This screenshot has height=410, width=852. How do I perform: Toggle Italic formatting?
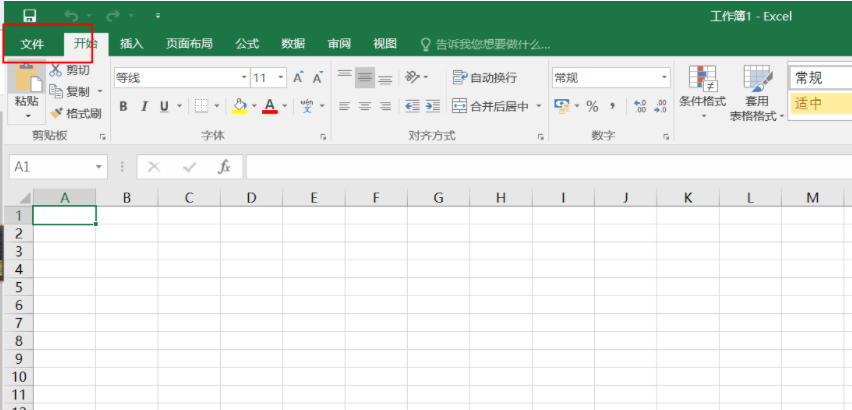(144, 106)
